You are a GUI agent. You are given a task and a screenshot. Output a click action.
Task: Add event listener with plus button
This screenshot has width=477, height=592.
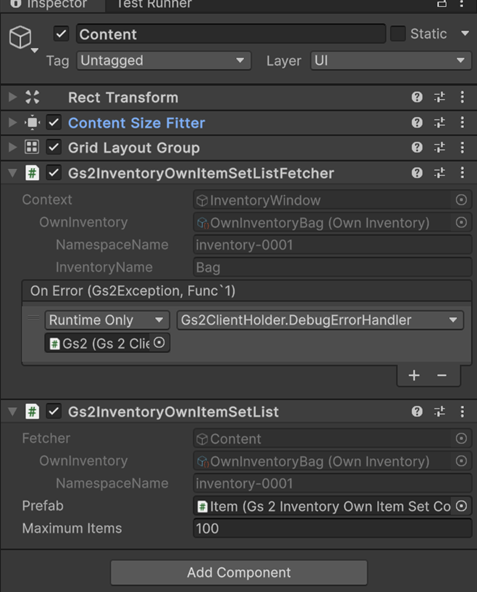tap(414, 375)
